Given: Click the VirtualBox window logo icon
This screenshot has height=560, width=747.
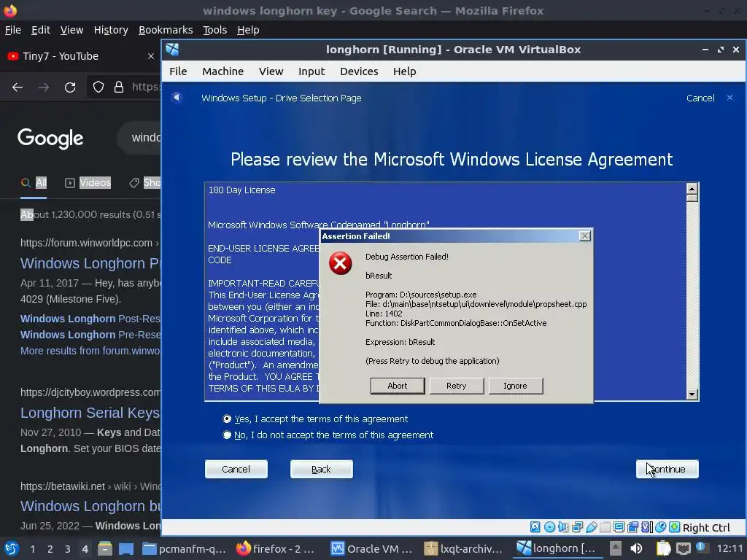Looking at the screenshot, I should [172, 49].
